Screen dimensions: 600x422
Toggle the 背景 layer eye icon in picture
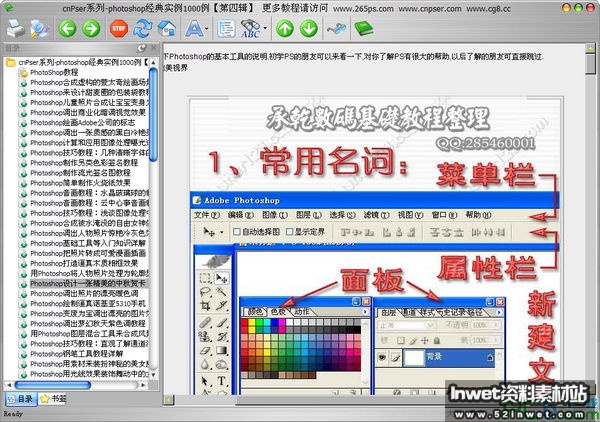click(382, 358)
